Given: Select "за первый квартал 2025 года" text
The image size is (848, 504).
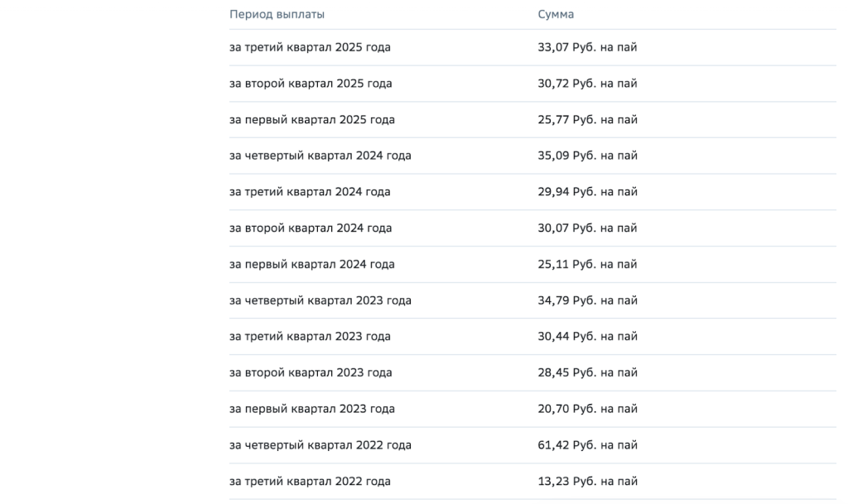Looking at the screenshot, I should (x=311, y=120).
